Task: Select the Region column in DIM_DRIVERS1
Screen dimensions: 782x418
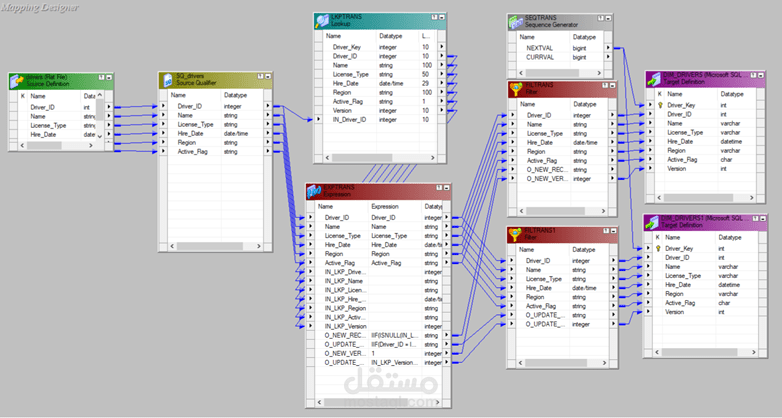Action: 674,294
